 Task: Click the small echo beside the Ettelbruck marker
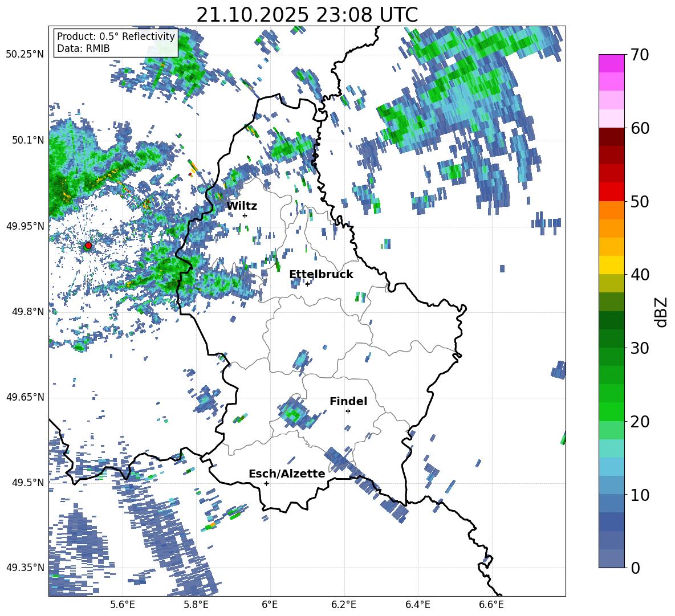point(296,283)
